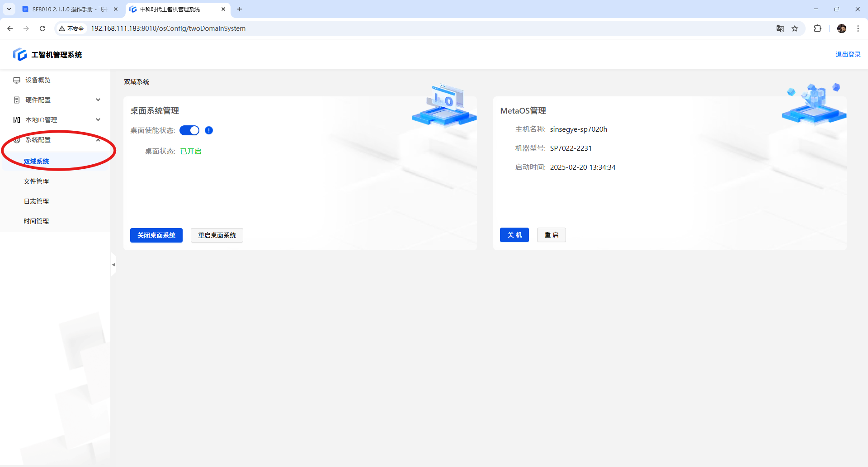Image resolution: width=868 pixels, height=467 pixels.
Task: Open Google Translate icon in address bar
Action: (780, 29)
